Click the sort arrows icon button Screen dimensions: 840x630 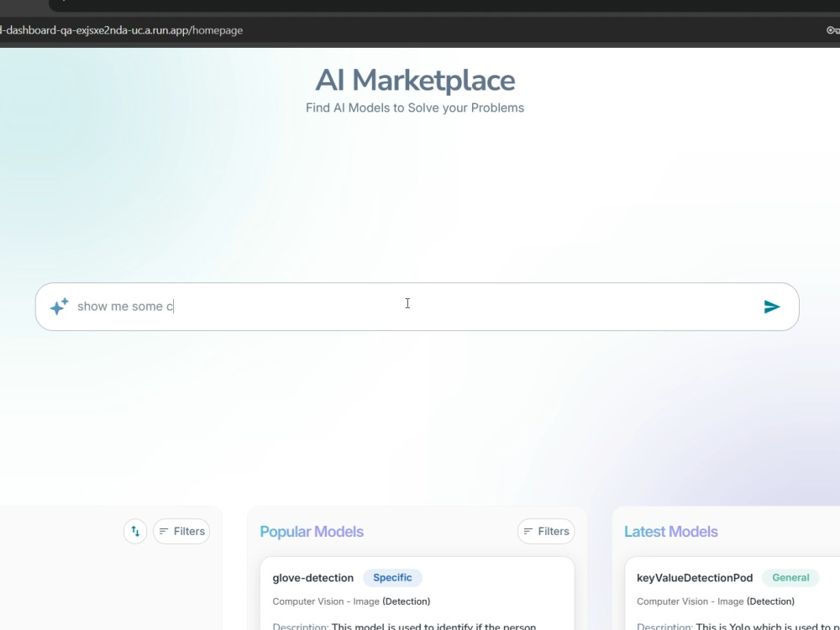pyautogui.click(x=135, y=531)
